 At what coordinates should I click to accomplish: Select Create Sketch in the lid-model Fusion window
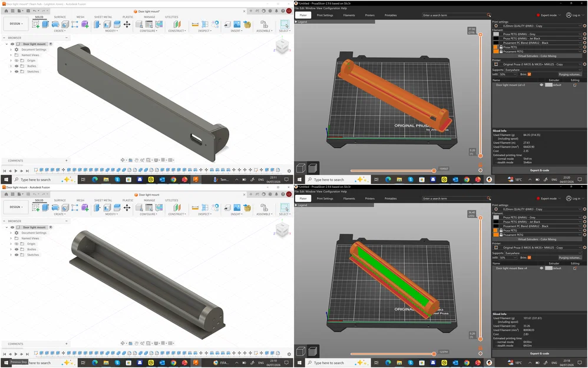pyautogui.click(x=35, y=24)
